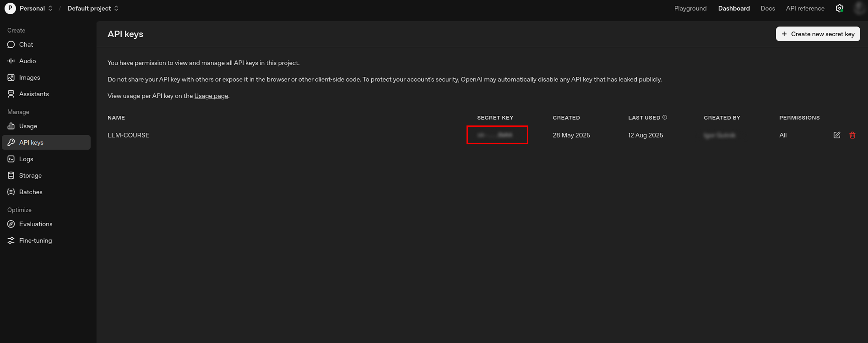Screen dimensions: 868x343
Task: Click the API keys key icon
Action: click(x=11, y=142)
